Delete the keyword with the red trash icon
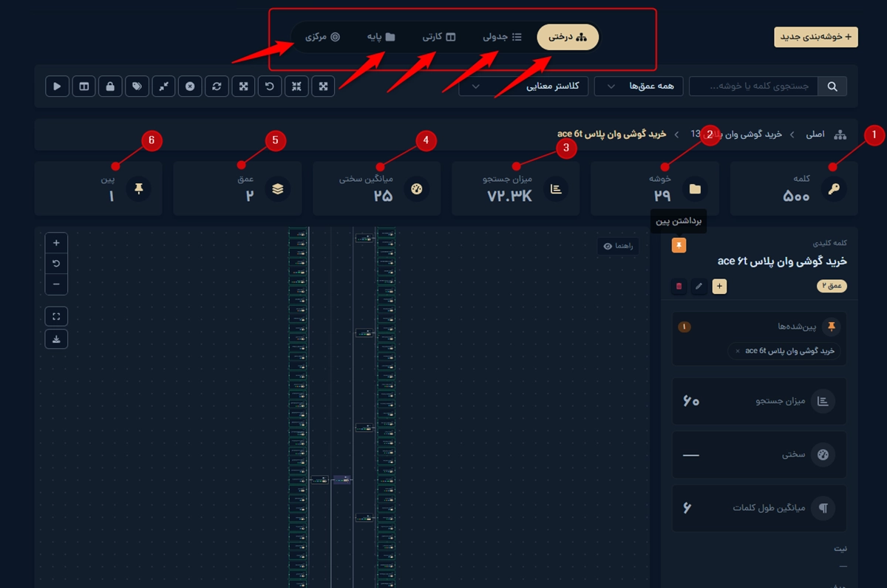Screen dimensions: 887x588 679,286
